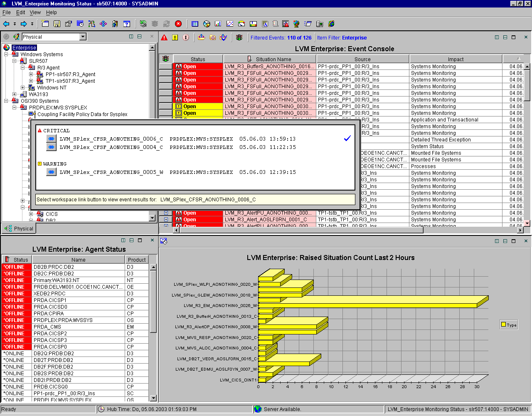Viewport: 532px width, 416px height.
Task: Open the Physical navigator view dropdown
Action: (x=83, y=37)
